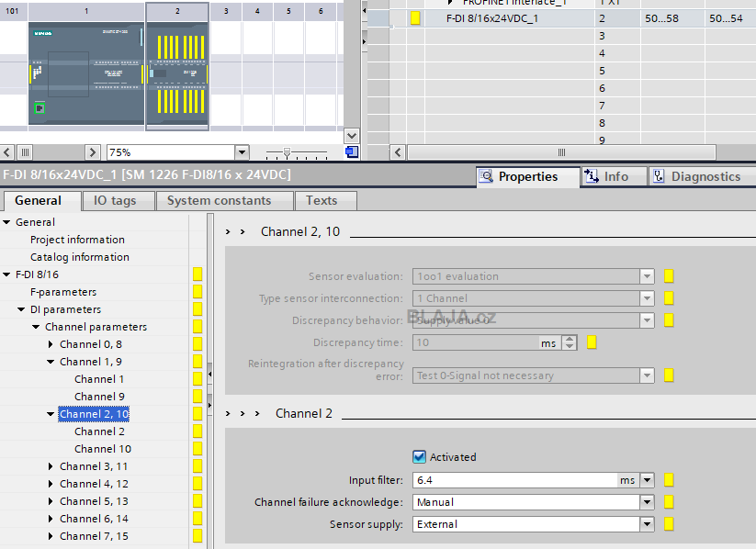Collapse the DI parameters tree node
Image resolution: width=756 pixels, height=549 pixels.
click(21, 309)
